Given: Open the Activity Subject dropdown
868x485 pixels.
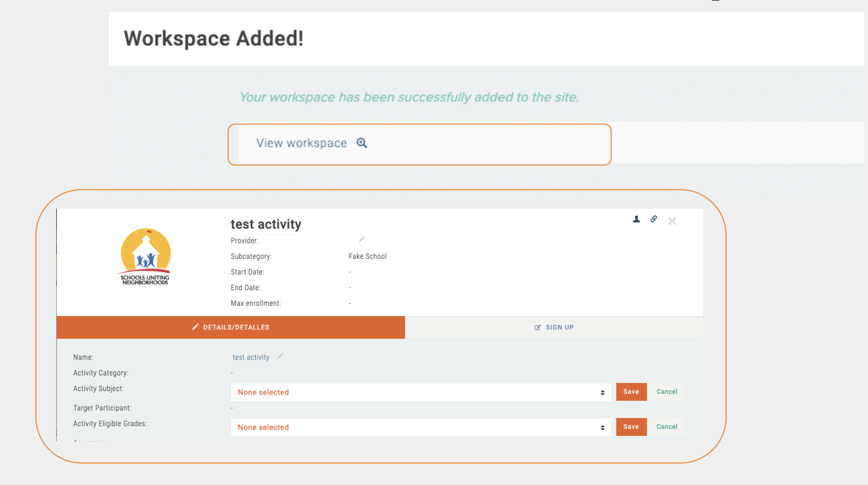Looking at the screenshot, I should (x=421, y=393).
